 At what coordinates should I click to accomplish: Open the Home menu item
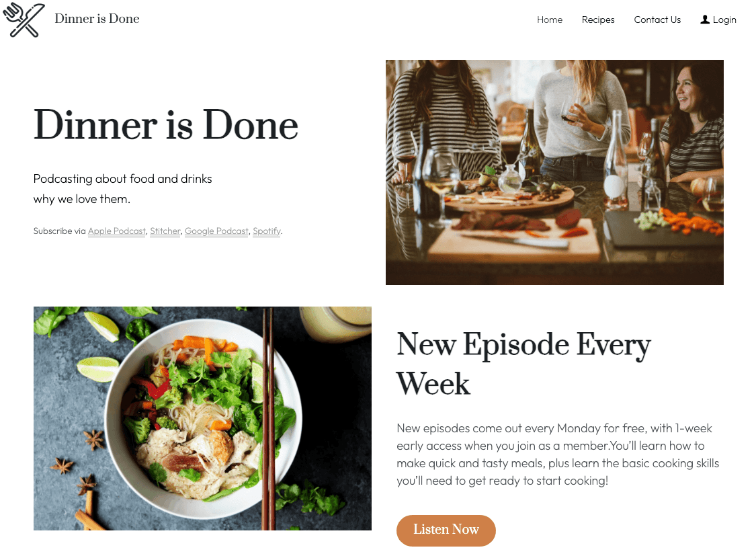click(x=550, y=19)
